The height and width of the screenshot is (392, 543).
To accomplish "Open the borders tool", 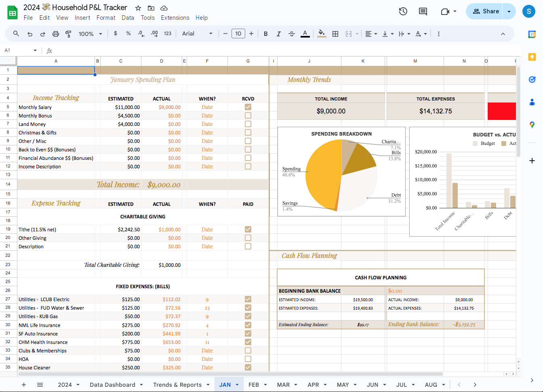I will (x=335, y=34).
